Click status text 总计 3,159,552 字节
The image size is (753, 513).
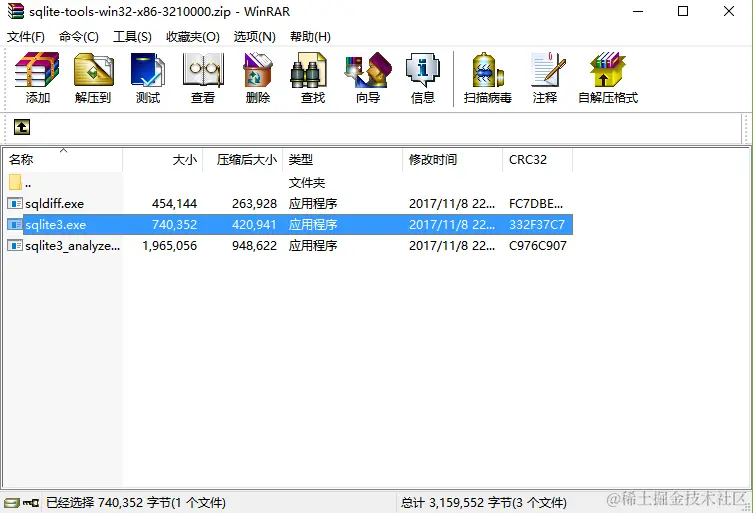pyautogui.click(x=484, y=503)
